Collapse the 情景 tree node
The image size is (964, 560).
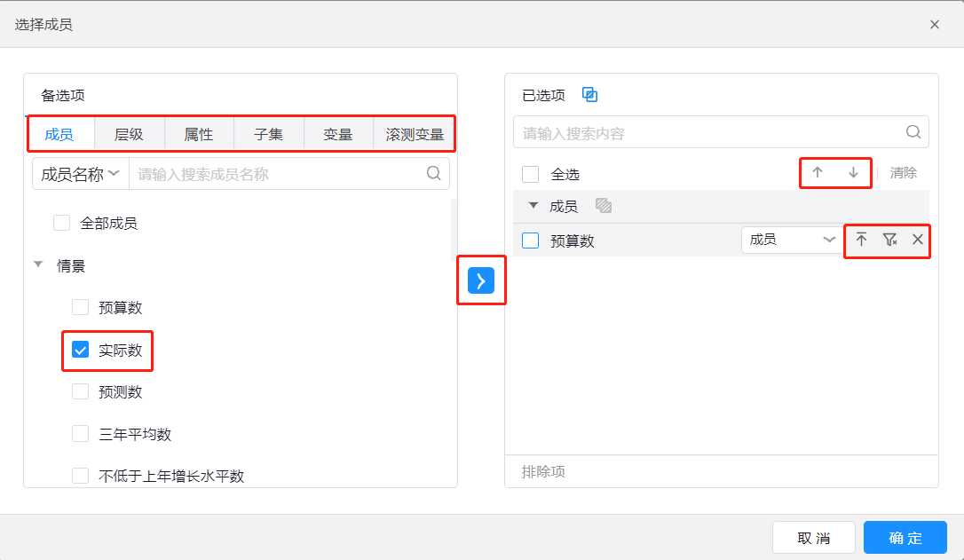click(x=38, y=265)
